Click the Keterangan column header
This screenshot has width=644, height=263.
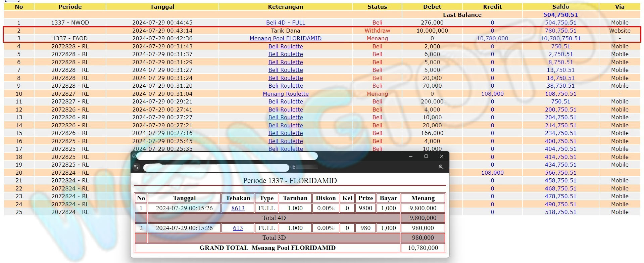[286, 7]
